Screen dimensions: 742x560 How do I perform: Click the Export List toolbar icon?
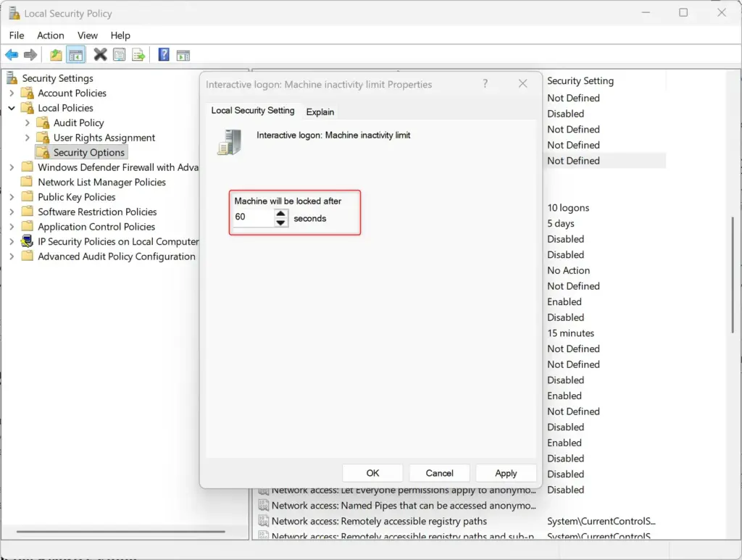[x=138, y=55]
